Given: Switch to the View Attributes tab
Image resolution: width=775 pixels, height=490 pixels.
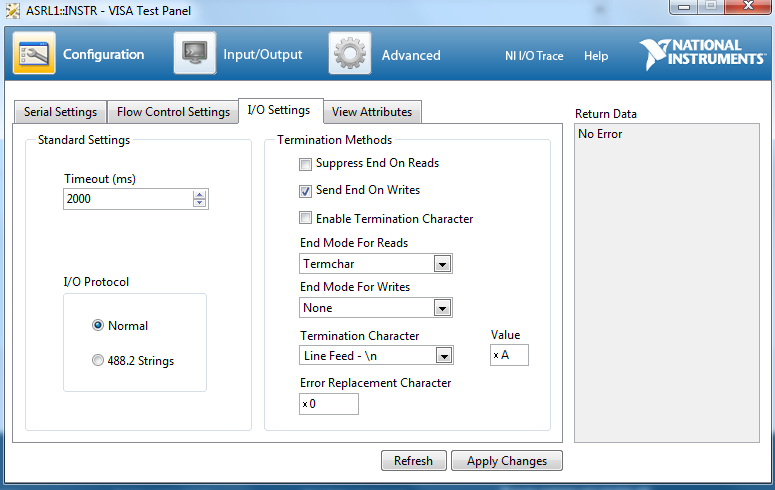Looking at the screenshot, I should coord(372,112).
